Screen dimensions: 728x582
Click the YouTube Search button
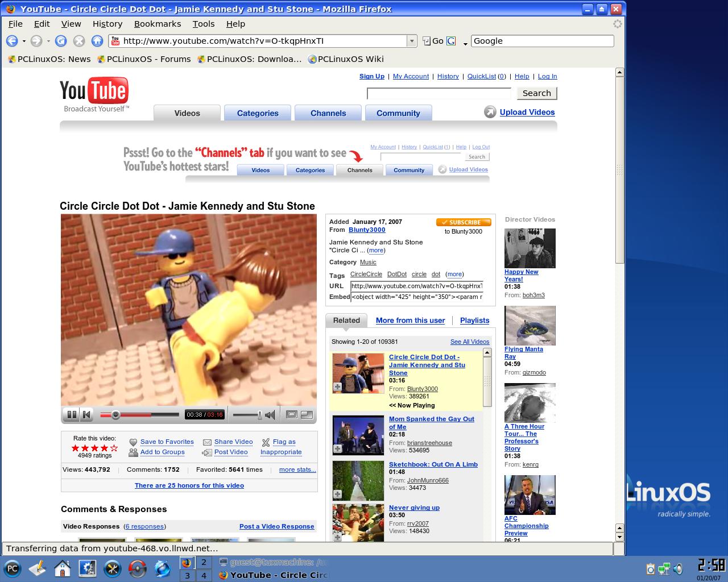tap(537, 93)
